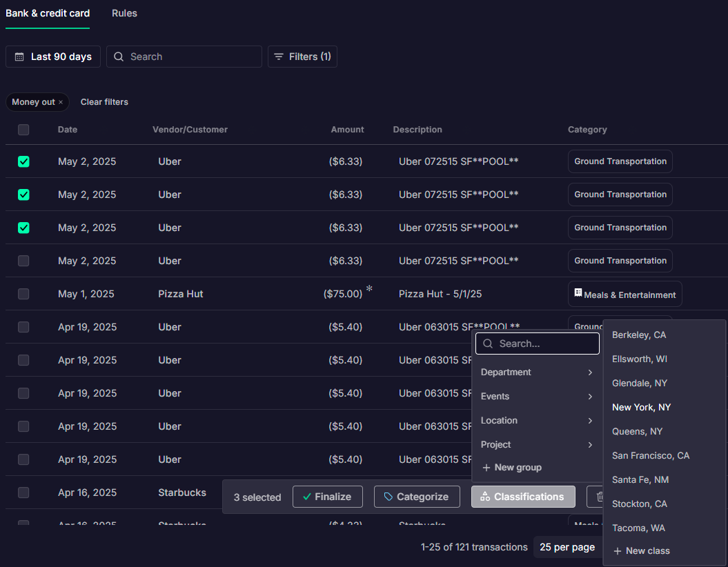Click the Pizza Hut vendor name
Image resolution: width=728 pixels, height=567 pixels.
[x=181, y=294]
